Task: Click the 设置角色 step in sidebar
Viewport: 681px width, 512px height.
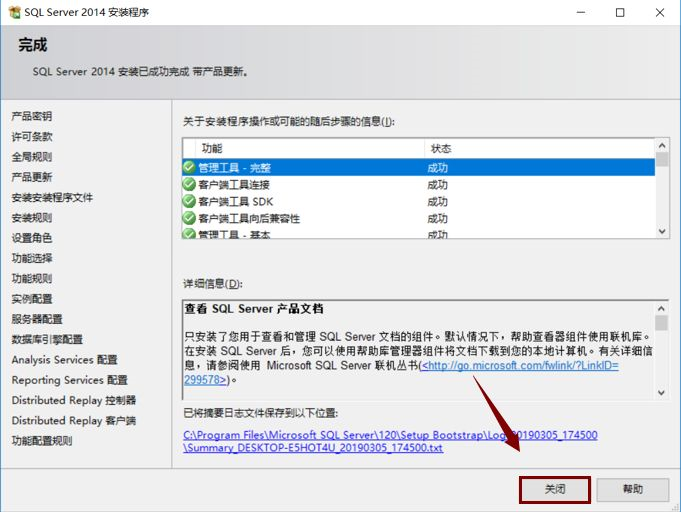Action: click(32, 238)
